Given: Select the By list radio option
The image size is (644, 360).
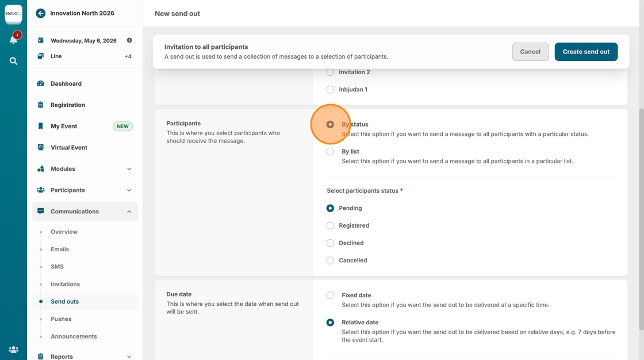Looking at the screenshot, I should coord(330,152).
